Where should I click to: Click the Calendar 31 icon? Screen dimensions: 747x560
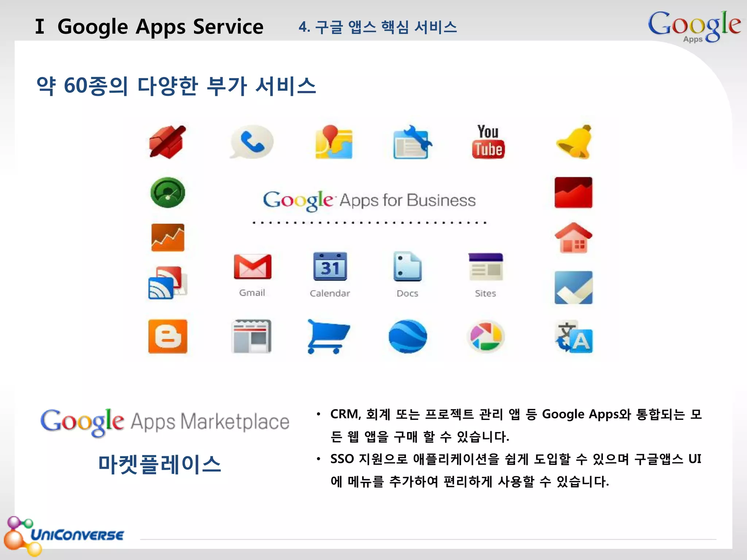[x=330, y=266]
